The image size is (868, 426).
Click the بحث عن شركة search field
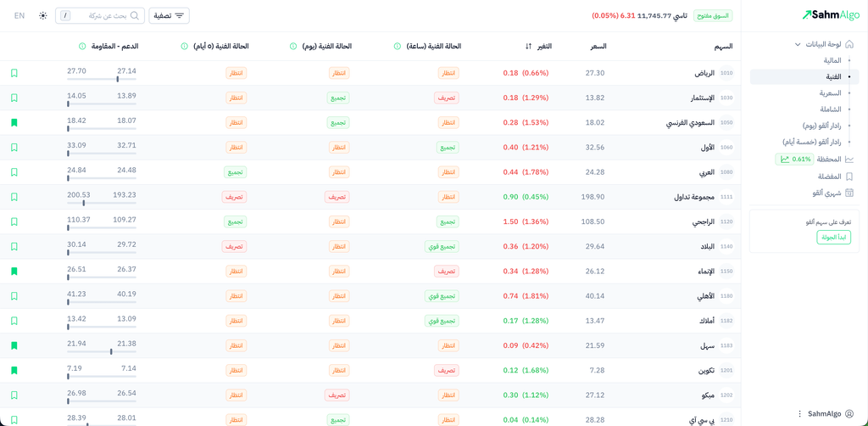tap(100, 16)
